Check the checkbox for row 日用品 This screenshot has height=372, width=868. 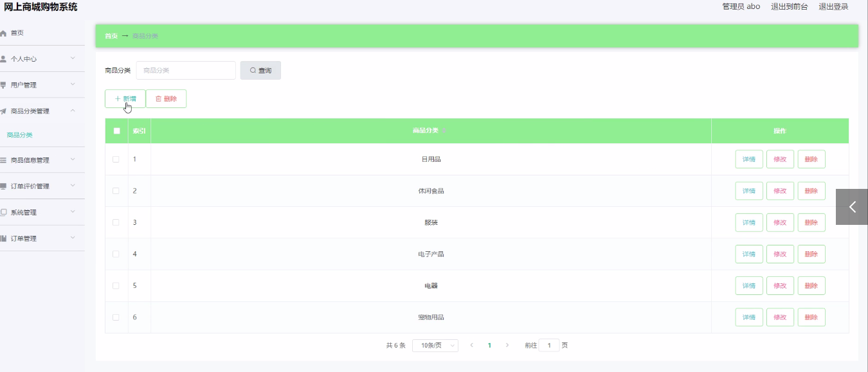pyautogui.click(x=116, y=159)
